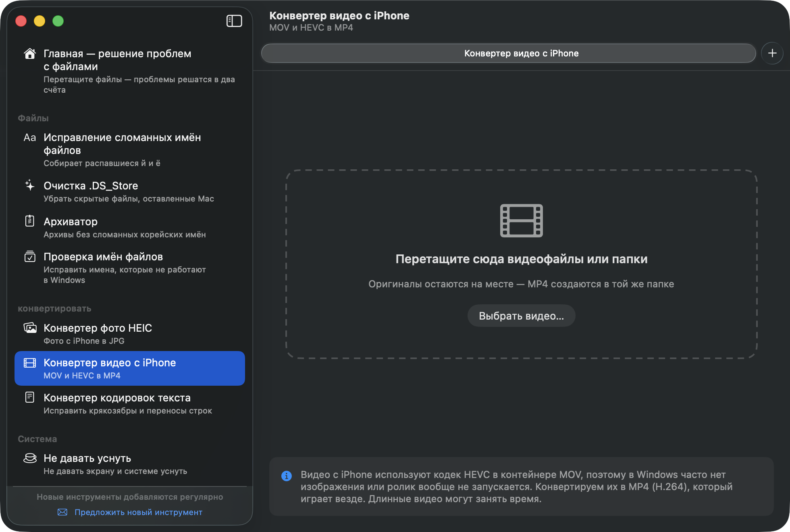Open Очистка .DS_Store tool
This screenshot has height=532, width=790.
pos(130,192)
